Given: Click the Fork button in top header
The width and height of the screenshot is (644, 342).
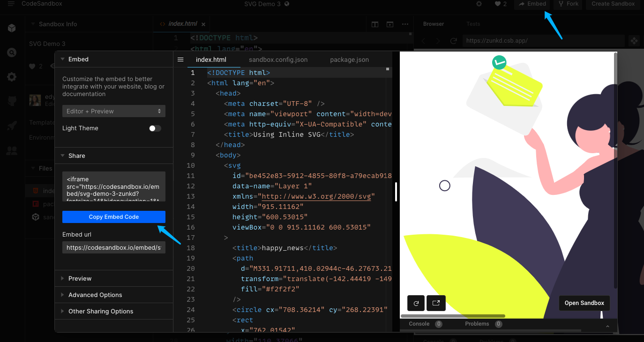Looking at the screenshot, I should [x=568, y=4].
